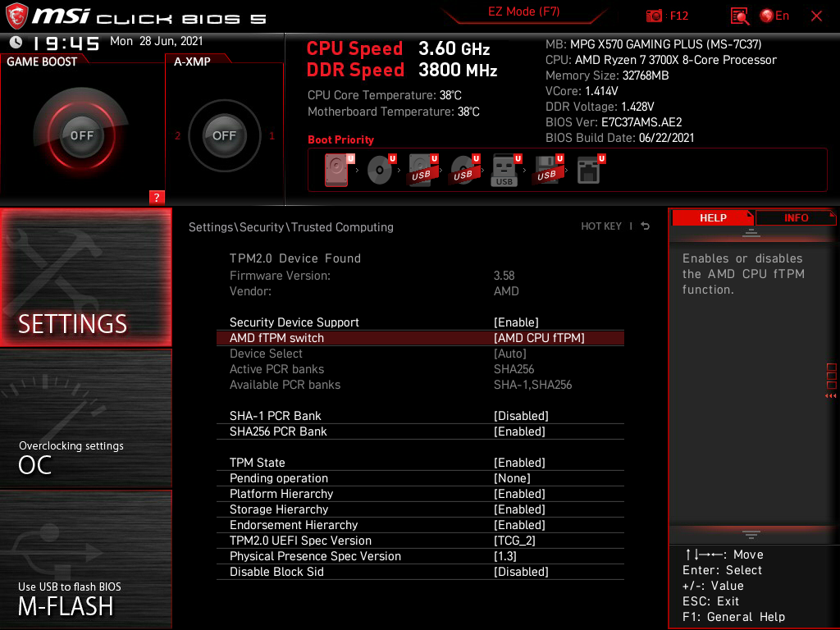
Task: Change Platform Hierarchy setting
Action: [420, 493]
